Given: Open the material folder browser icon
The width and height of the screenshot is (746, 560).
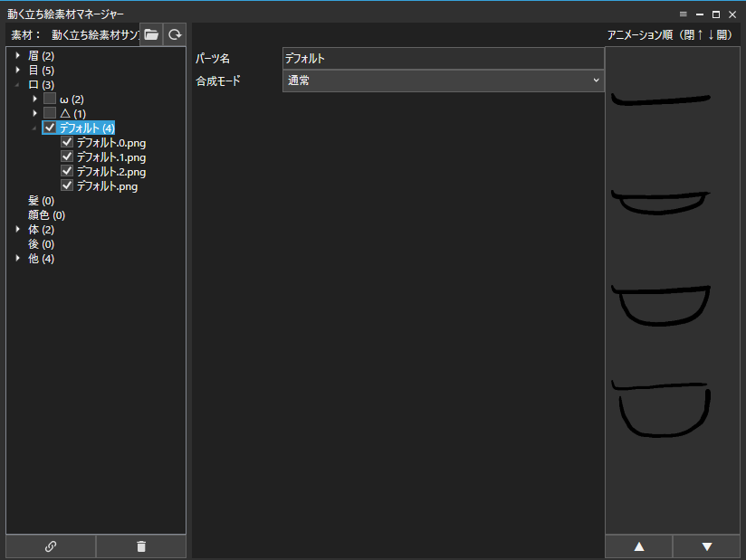Looking at the screenshot, I should tap(151, 34).
